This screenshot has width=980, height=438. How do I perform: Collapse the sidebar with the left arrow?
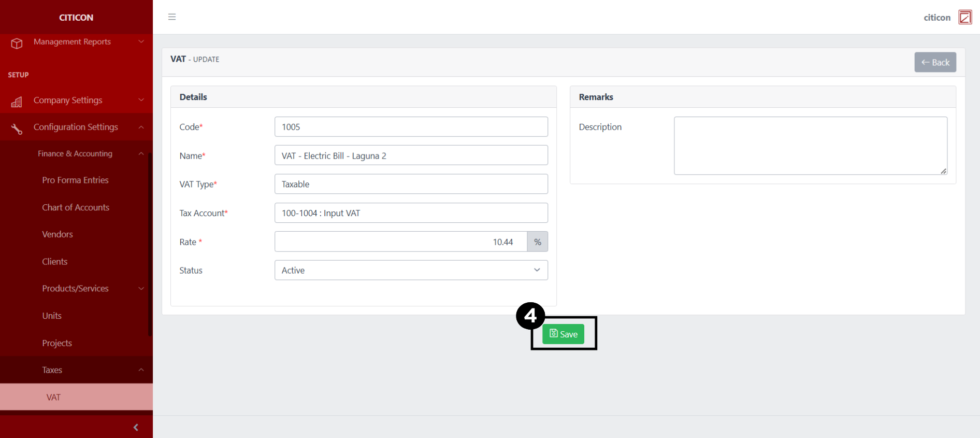tap(136, 427)
